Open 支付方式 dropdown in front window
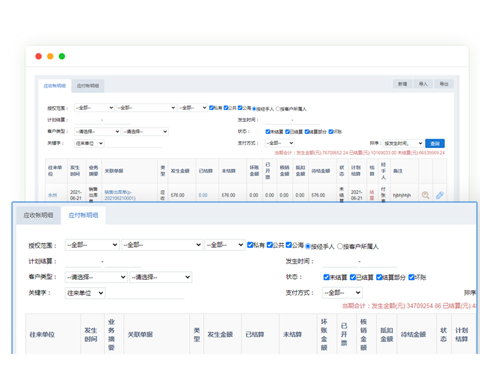The image size is (480, 372). [x=342, y=293]
